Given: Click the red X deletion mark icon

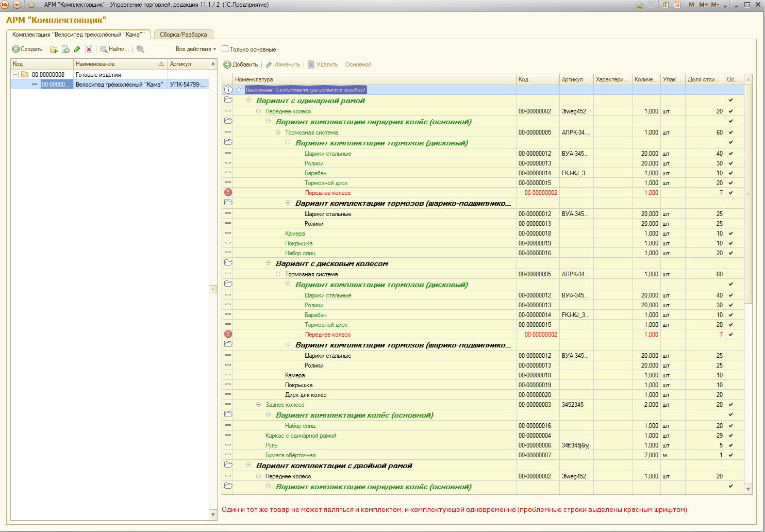Looking at the screenshot, I should pyautogui.click(x=89, y=49).
